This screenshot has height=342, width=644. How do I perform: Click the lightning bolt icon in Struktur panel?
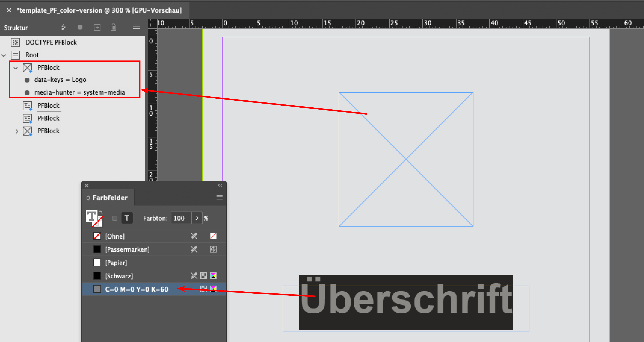tap(63, 27)
